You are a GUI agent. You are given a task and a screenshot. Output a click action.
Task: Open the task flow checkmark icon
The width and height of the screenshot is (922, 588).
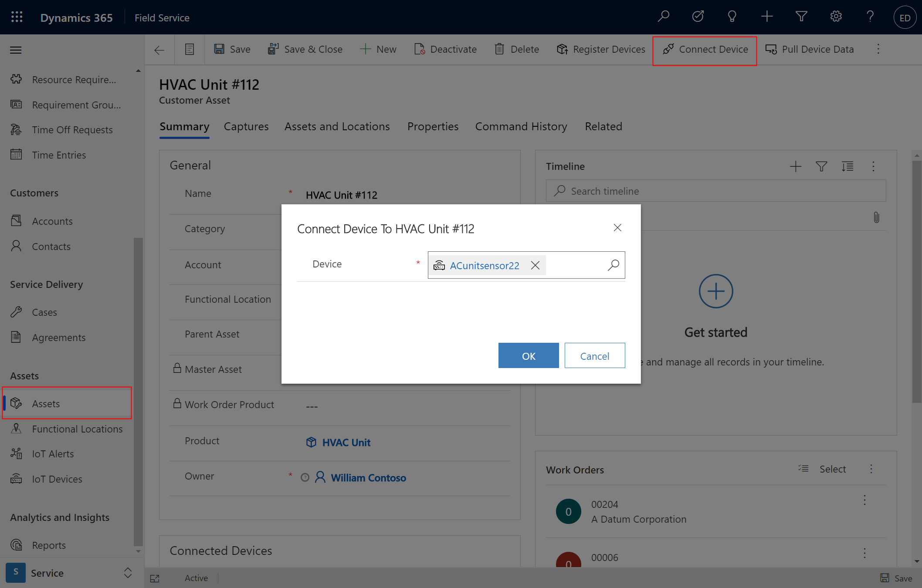click(698, 17)
